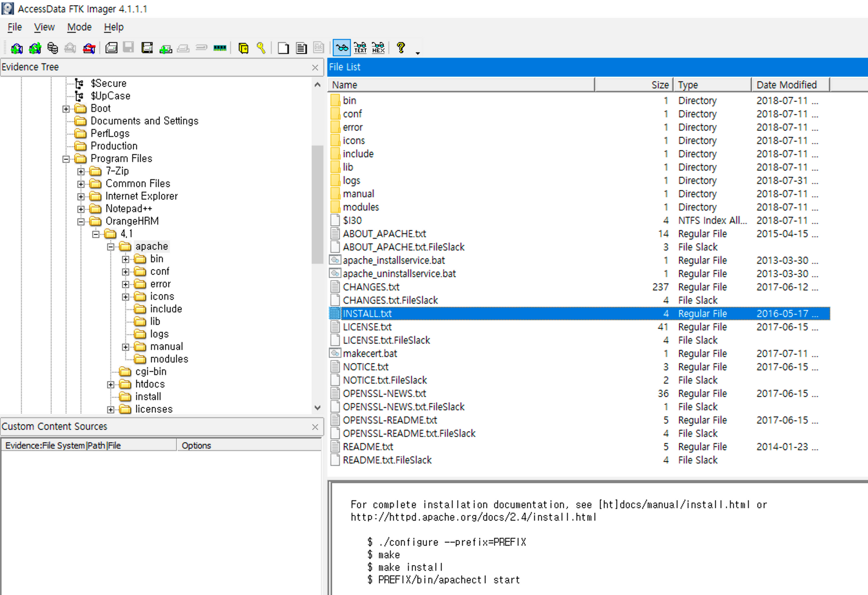Select Documents and Settings in the tree
Image resolution: width=868 pixels, height=595 pixels.
(x=145, y=121)
